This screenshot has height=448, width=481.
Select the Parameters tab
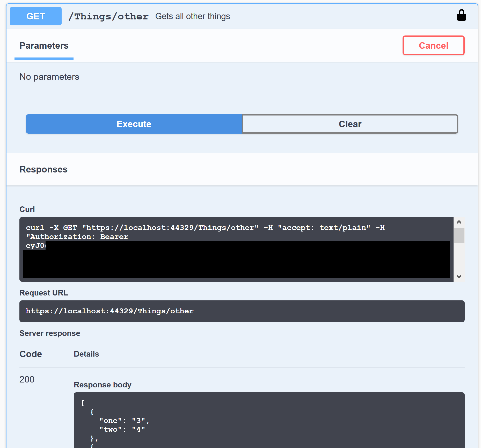(44, 46)
